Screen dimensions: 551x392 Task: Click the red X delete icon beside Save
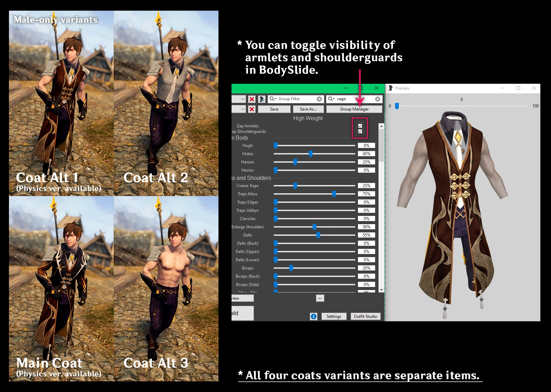[252, 109]
